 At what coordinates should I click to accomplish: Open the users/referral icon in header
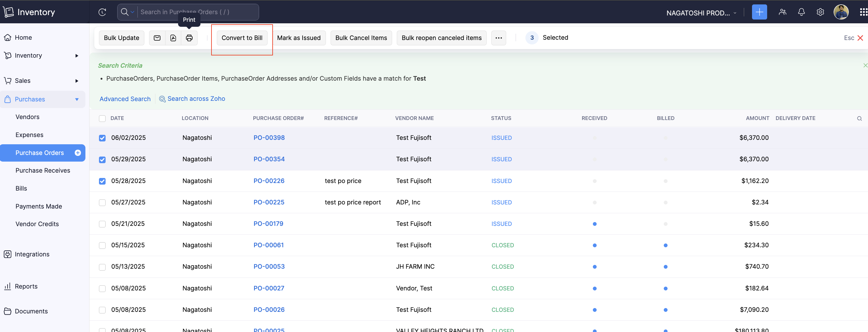tap(782, 13)
